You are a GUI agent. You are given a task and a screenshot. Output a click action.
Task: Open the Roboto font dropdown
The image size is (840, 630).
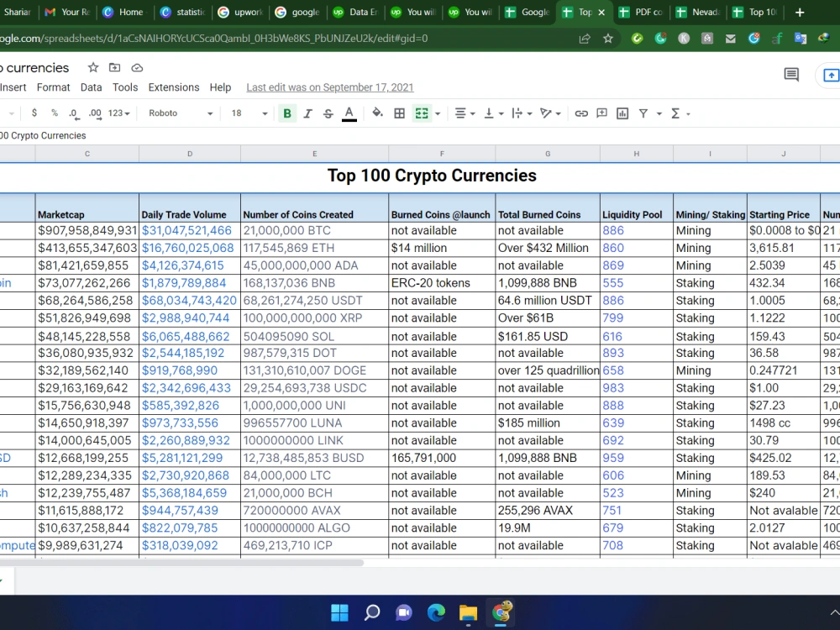181,113
